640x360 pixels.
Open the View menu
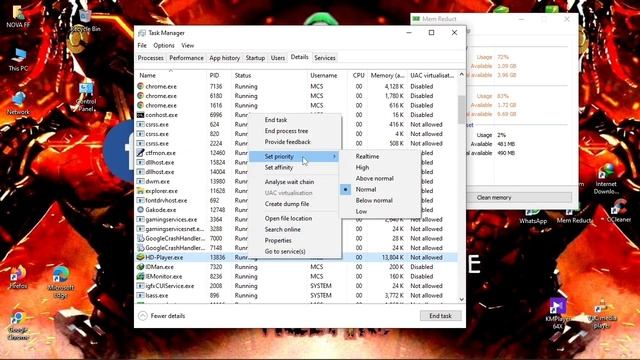point(188,45)
